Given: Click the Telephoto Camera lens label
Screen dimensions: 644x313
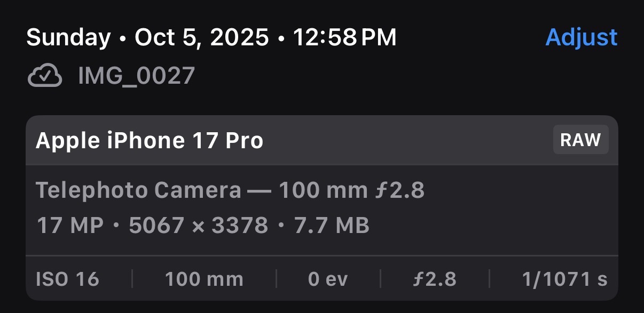Looking at the screenshot, I should click(138, 190).
